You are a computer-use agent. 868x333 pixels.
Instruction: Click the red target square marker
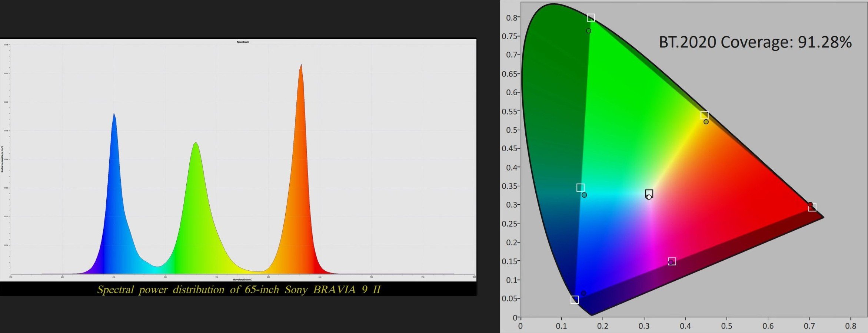(812, 207)
